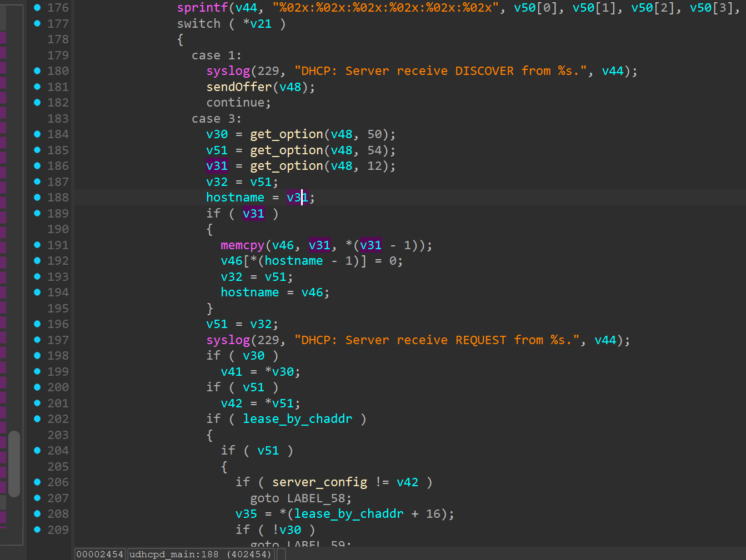Select get_option on line 184
This screenshot has width=746, height=560.
click(x=287, y=134)
